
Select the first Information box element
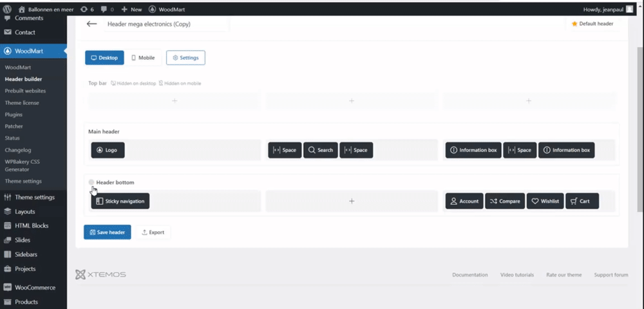coord(473,150)
